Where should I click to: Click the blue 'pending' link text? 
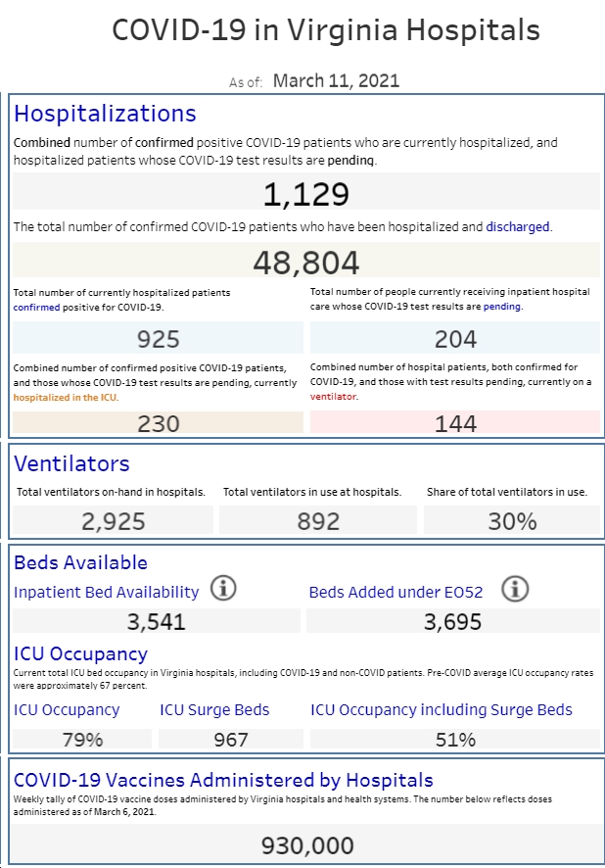[x=501, y=306]
